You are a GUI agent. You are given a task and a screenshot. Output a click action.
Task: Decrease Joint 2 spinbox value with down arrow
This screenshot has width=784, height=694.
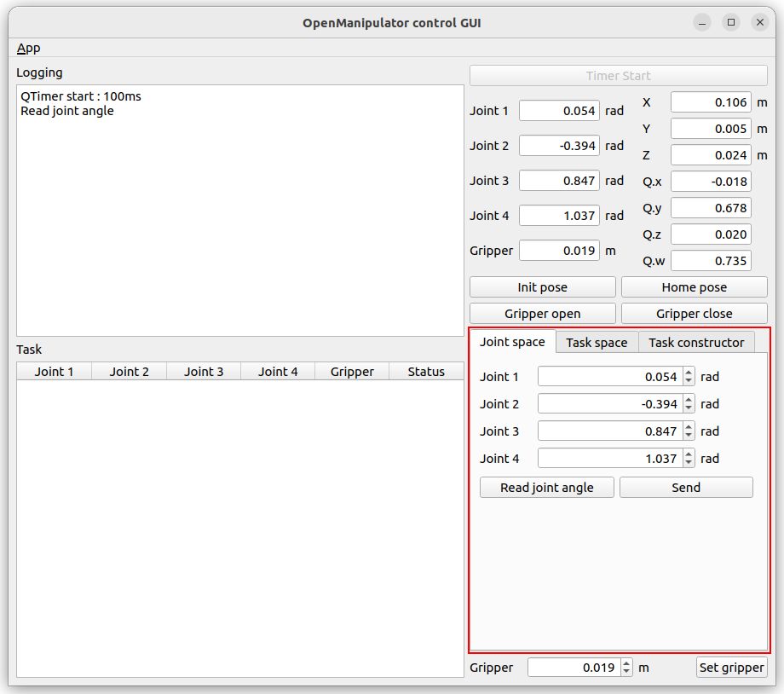click(689, 408)
